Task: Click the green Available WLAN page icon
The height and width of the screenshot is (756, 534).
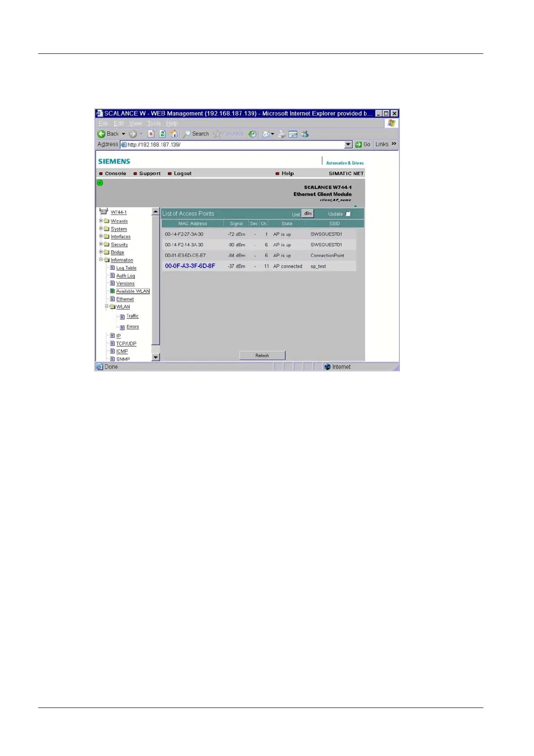Action: tap(113, 291)
